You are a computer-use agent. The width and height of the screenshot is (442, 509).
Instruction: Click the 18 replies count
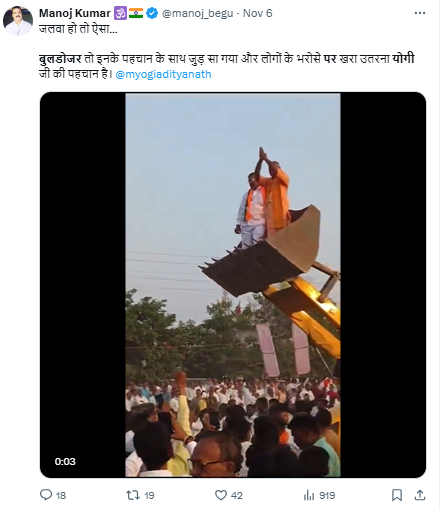(x=61, y=495)
